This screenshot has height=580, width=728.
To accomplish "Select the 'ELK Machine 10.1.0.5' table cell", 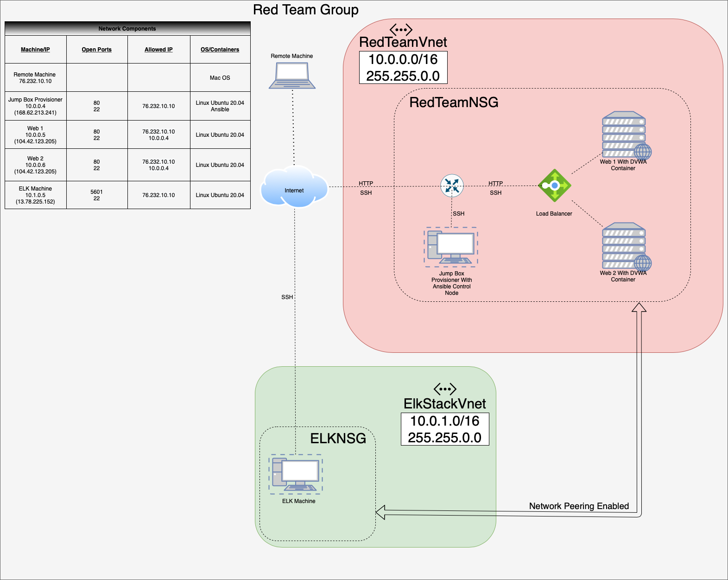I will [35, 195].
